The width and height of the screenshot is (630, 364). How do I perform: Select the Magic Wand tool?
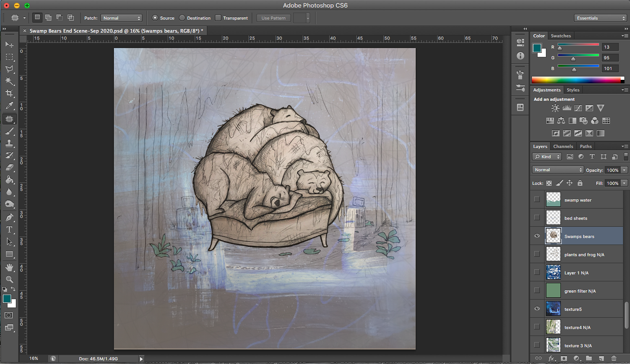9,81
